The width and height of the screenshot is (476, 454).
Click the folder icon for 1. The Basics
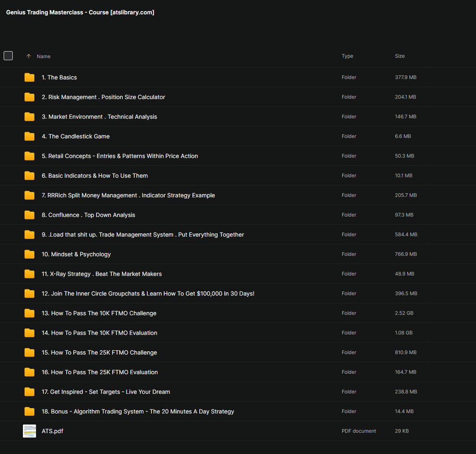[29, 77]
